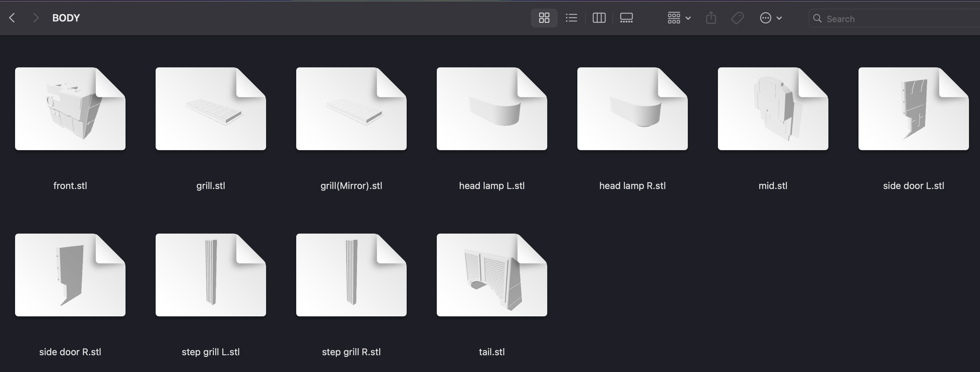980x372 pixels.
Task: Click the side door L.stl filename label
Action: tap(913, 186)
